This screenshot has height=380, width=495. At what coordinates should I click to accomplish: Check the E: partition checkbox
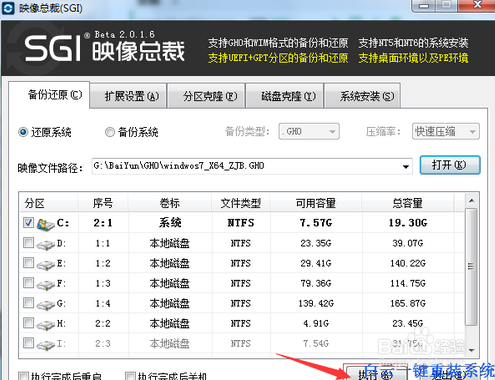(x=29, y=263)
